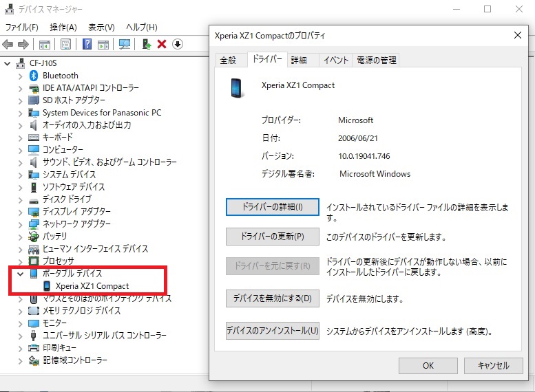Screen dimensions: 535x392
Task: Open the ファイル(F) menu
Action: (21, 28)
